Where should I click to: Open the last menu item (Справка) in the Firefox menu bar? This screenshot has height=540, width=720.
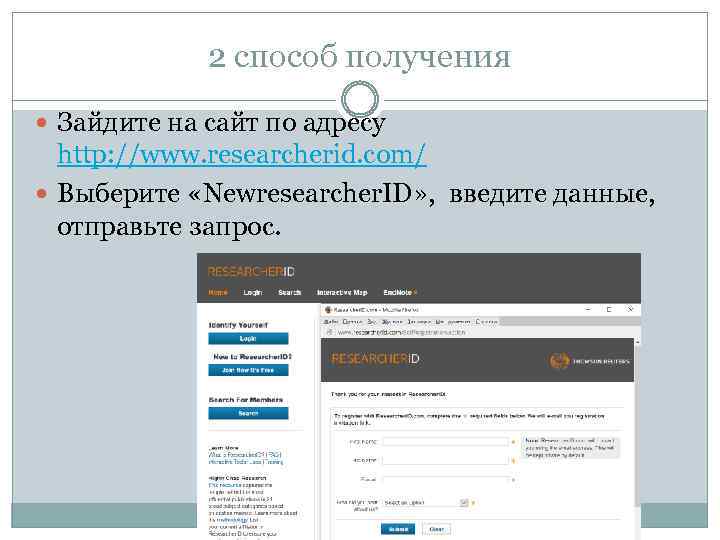[486, 322]
